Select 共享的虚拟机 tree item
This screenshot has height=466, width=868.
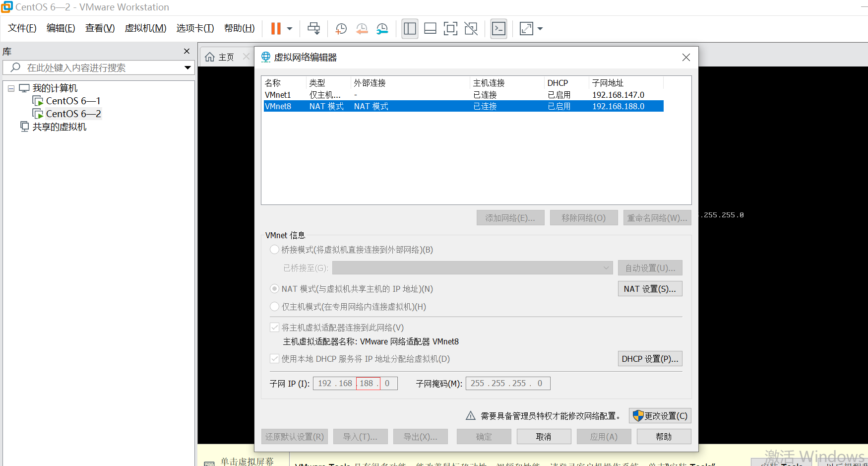pos(53,127)
